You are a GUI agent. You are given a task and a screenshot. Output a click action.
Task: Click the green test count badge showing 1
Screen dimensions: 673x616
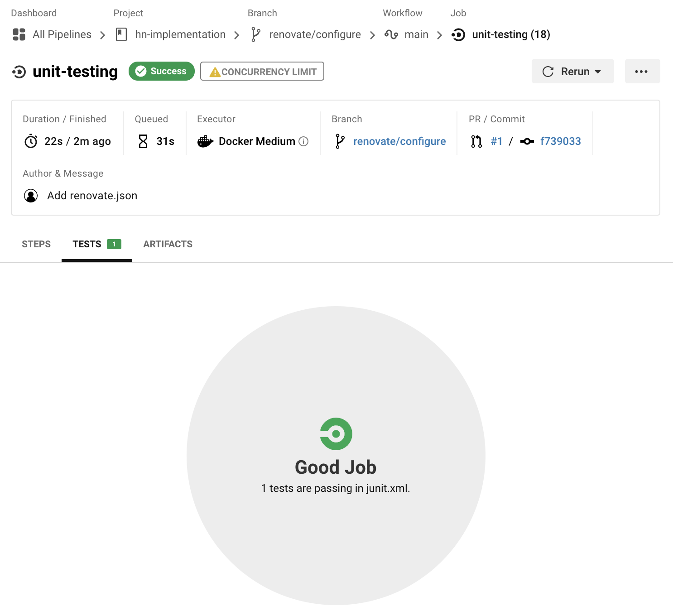(114, 244)
